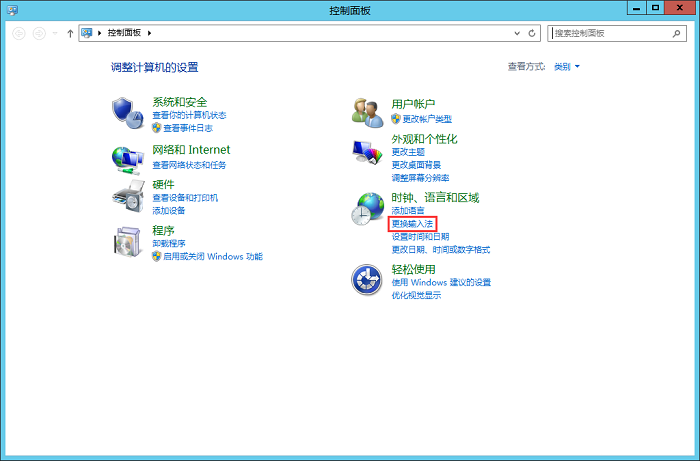Open the 硬件 category link
The image size is (700, 463).
pyautogui.click(x=163, y=184)
